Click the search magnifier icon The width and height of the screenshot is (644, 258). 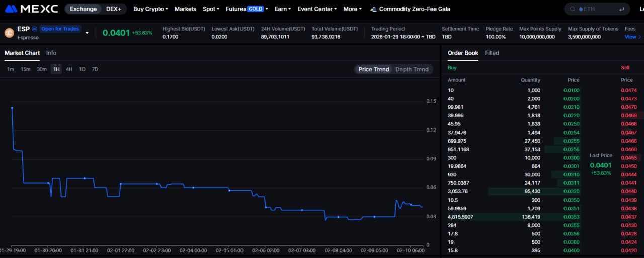(573, 9)
